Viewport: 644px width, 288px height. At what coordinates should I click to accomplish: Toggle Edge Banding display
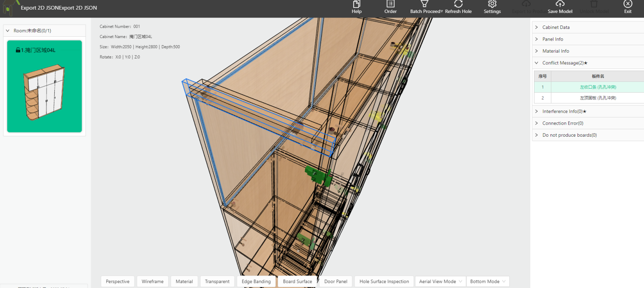click(x=256, y=281)
